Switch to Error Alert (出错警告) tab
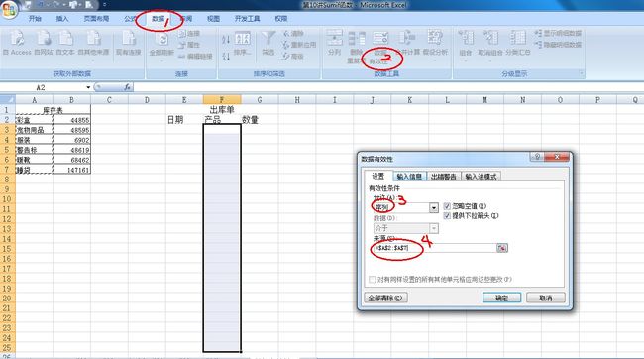Screen dimensions: 644x359 point(444,177)
